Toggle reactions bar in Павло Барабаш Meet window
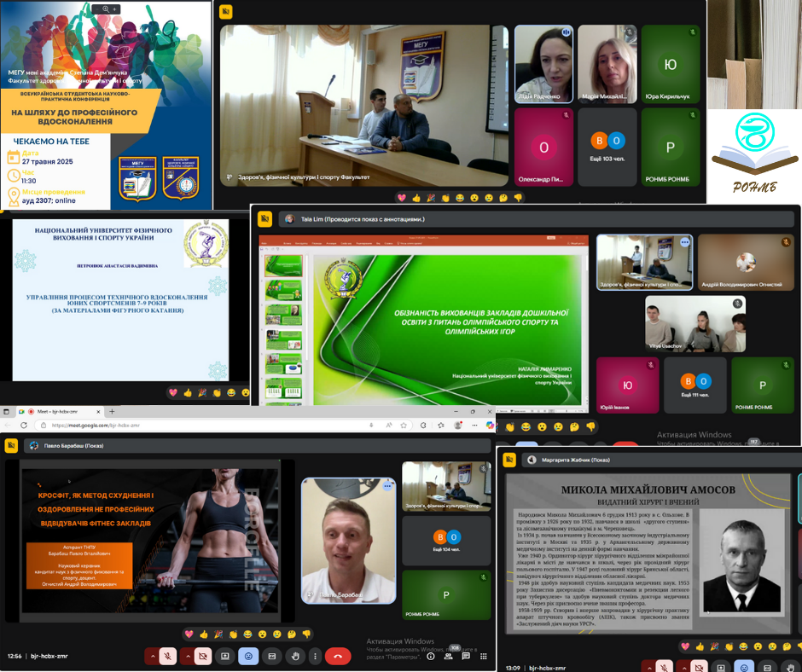This screenshot has width=802, height=672. click(248, 656)
